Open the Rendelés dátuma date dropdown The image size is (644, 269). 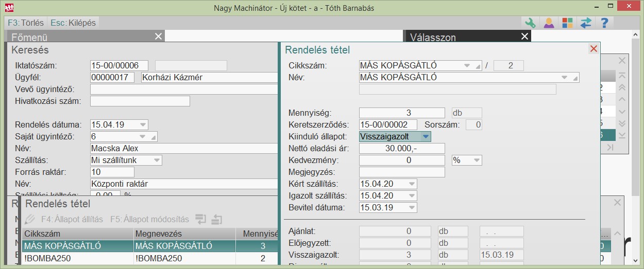pyautogui.click(x=143, y=124)
